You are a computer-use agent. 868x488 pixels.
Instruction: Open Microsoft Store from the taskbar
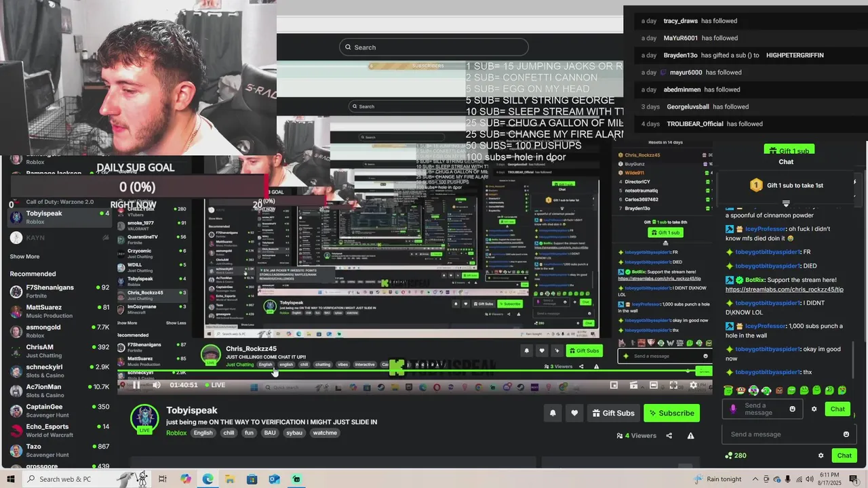coord(252,479)
